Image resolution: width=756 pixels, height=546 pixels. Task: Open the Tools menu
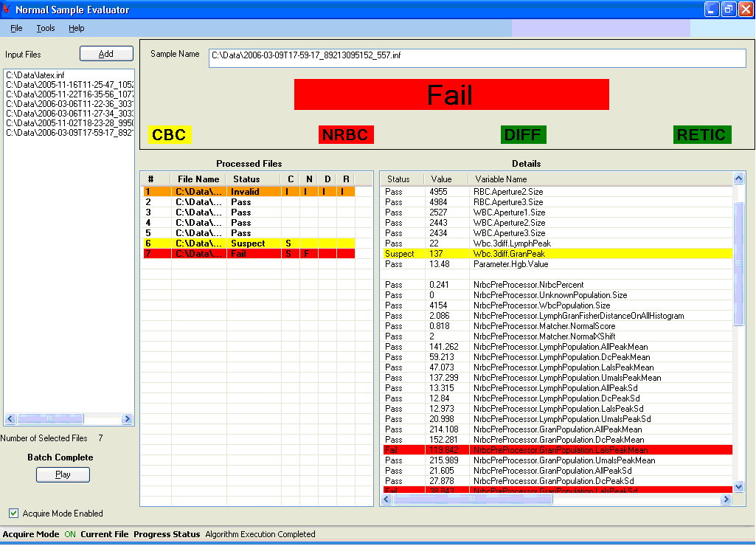pos(46,28)
